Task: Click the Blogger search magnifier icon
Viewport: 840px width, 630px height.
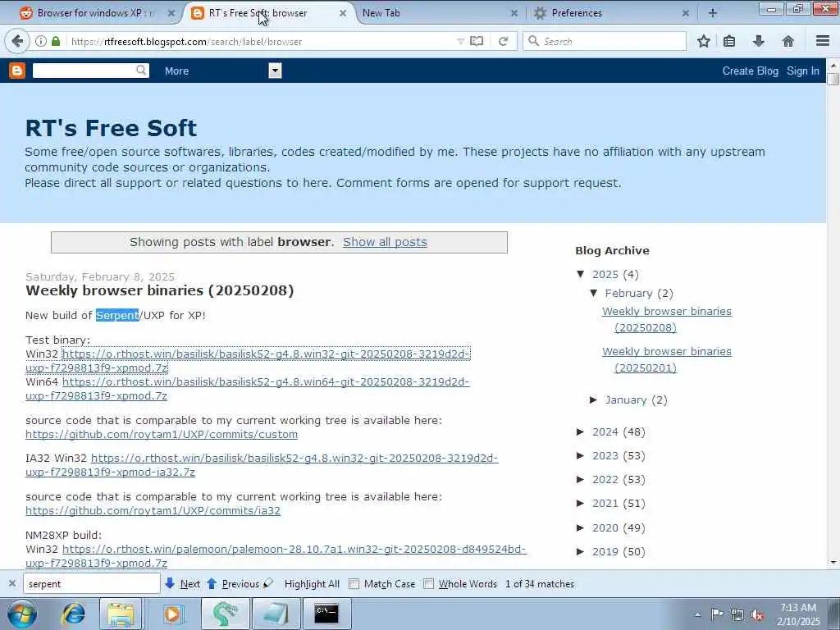Action: (x=141, y=71)
